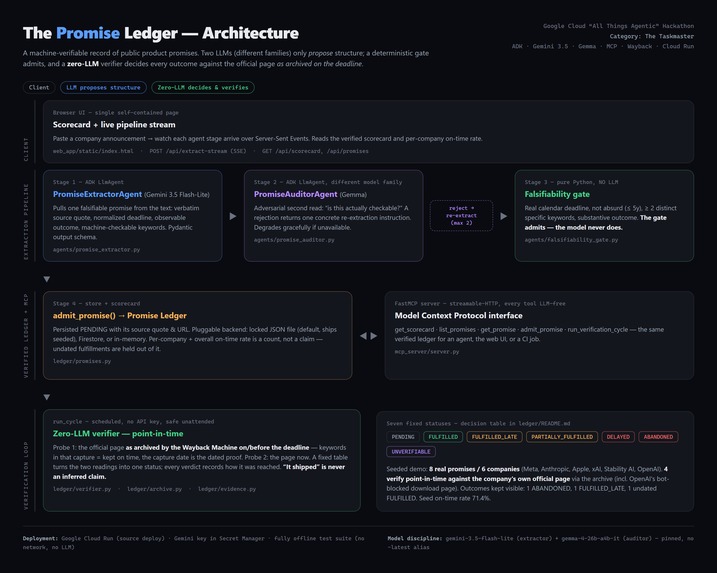This screenshot has width=717, height=573.
Task: Click the 'Model discipline:' footer note
Action: [540, 543]
